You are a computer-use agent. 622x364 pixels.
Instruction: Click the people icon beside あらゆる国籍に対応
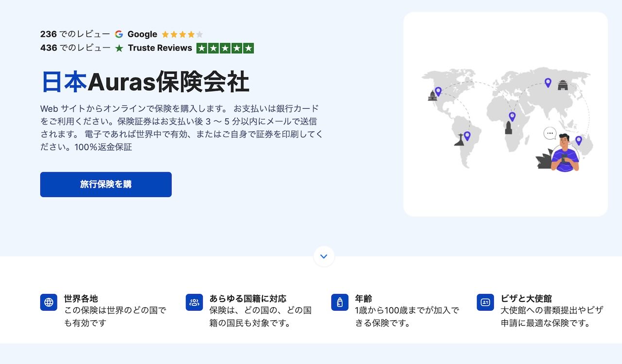coord(194,302)
